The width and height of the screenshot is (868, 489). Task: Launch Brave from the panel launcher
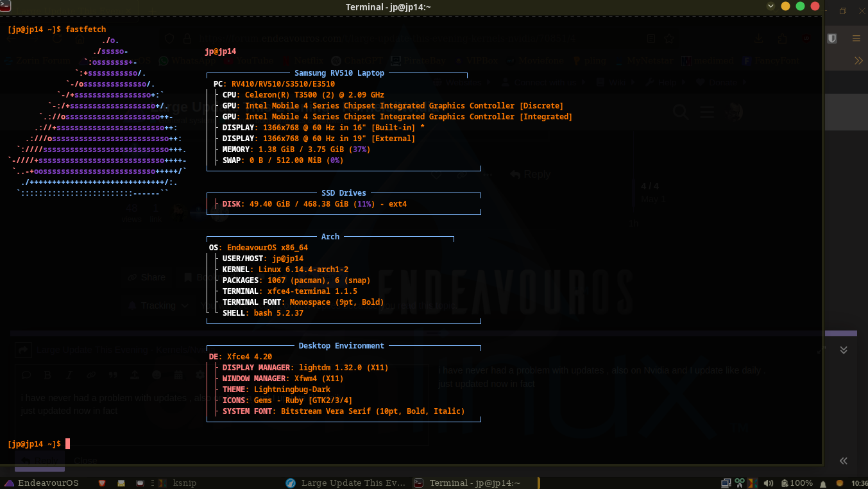coord(101,483)
